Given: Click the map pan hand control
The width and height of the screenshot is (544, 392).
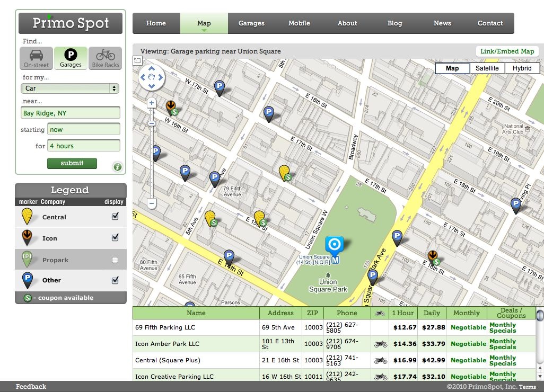Looking at the screenshot, I should tap(152, 77).
